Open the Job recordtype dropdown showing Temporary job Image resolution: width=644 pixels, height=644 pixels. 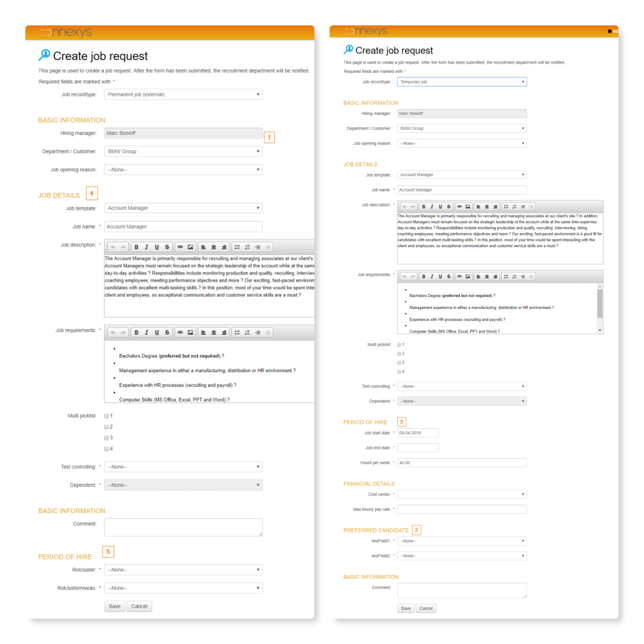pyautogui.click(x=462, y=82)
